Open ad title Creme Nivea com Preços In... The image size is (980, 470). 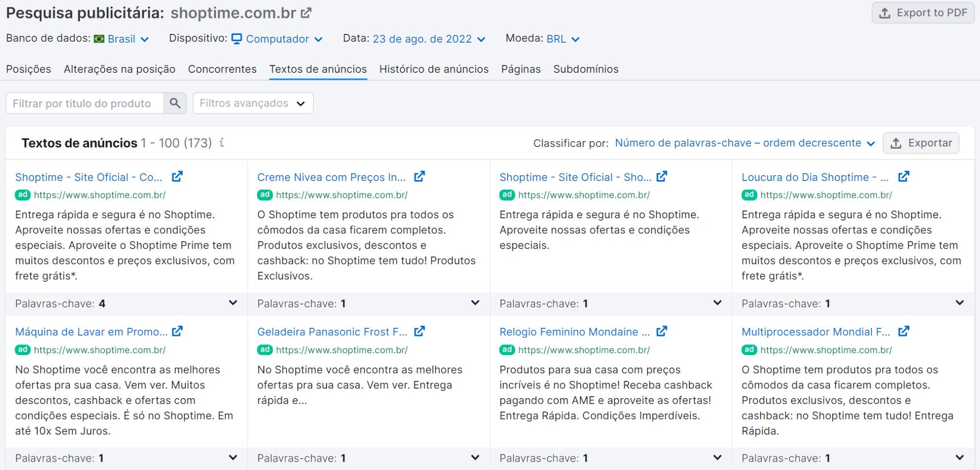point(331,177)
